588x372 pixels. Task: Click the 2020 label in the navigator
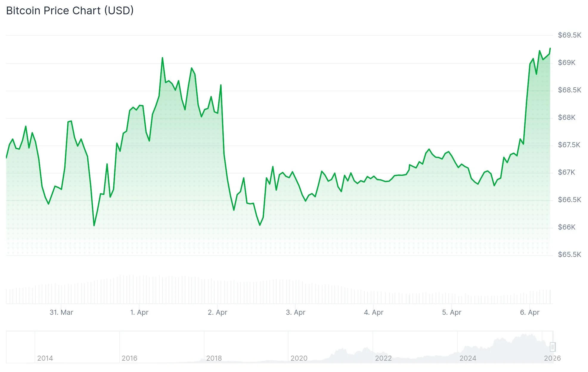(299, 358)
